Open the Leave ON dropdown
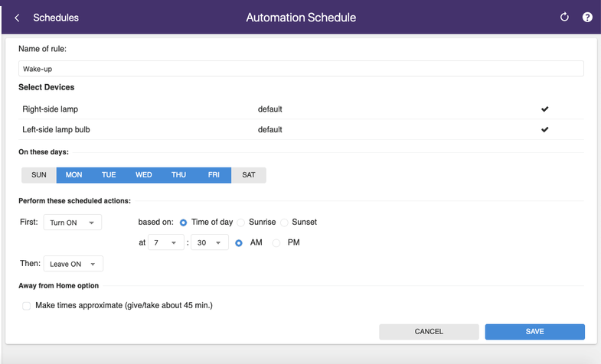This screenshot has width=601, height=364. (x=73, y=264)
